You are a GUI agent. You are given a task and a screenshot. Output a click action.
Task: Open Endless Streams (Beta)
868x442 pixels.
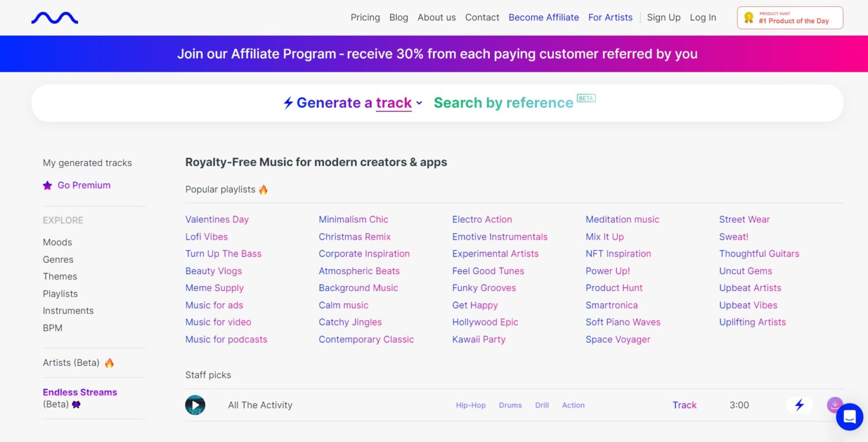(80, 392)
